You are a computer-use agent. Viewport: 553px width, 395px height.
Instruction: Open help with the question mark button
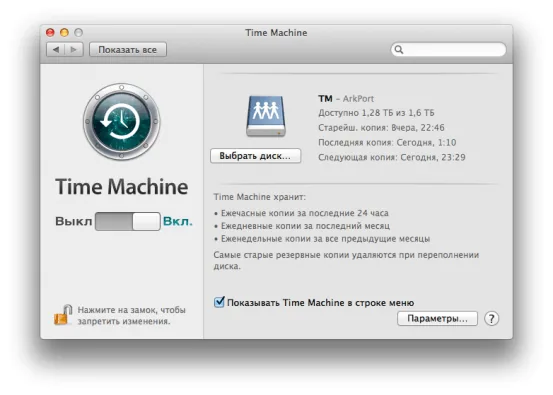[491, 318]
